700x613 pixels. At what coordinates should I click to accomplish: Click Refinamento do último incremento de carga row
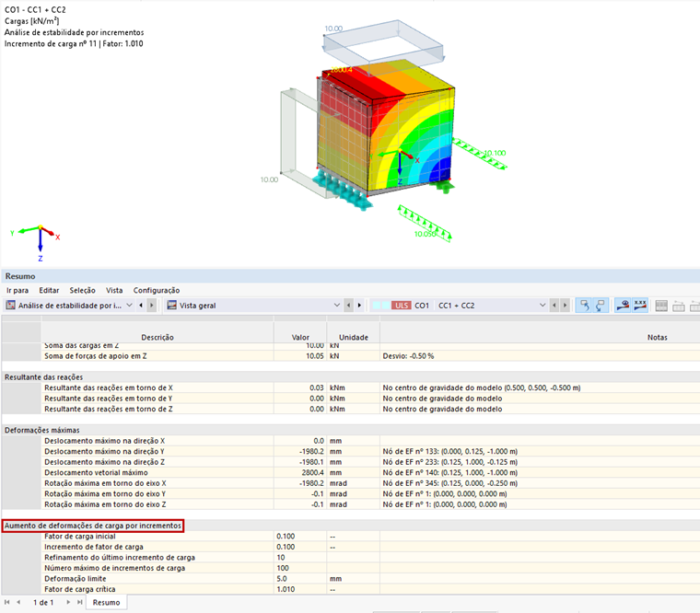[350, 558]
